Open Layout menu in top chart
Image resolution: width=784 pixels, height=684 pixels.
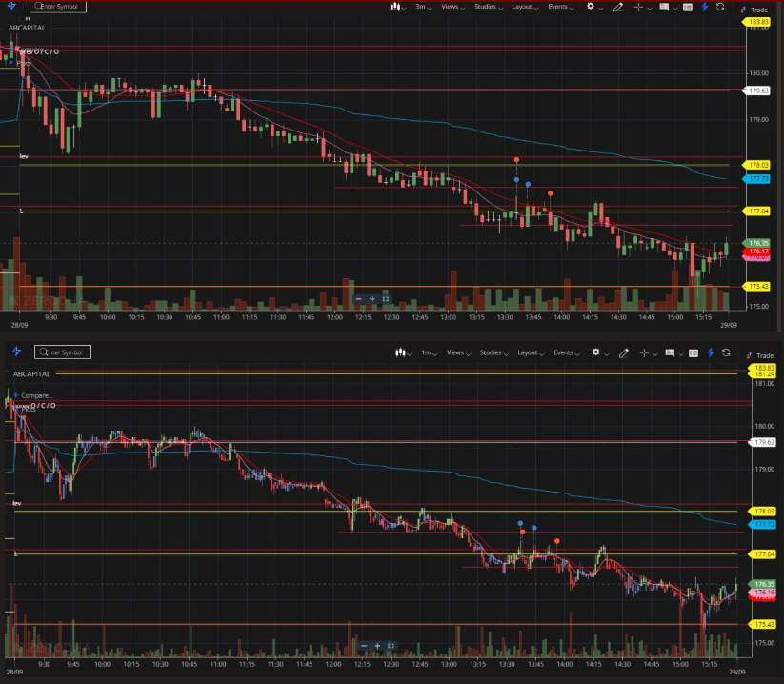[x=525, y=7]
